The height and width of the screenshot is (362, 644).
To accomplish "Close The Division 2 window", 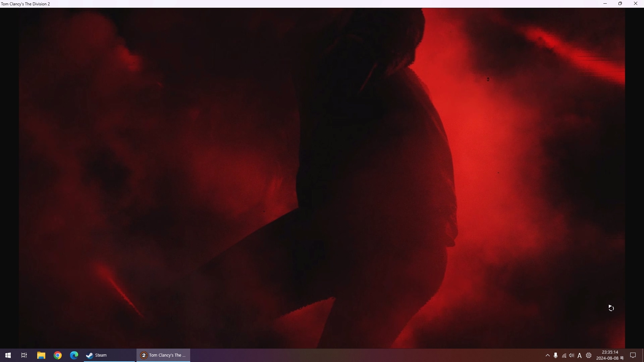I will pyautogui.click(x=636, y=4).
